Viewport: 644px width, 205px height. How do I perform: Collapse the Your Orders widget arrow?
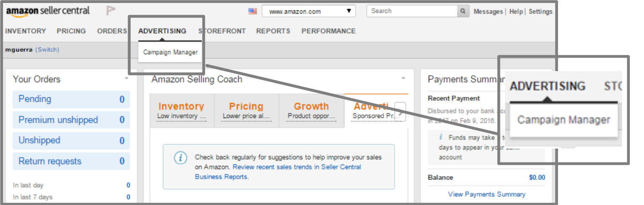[126, 78]
